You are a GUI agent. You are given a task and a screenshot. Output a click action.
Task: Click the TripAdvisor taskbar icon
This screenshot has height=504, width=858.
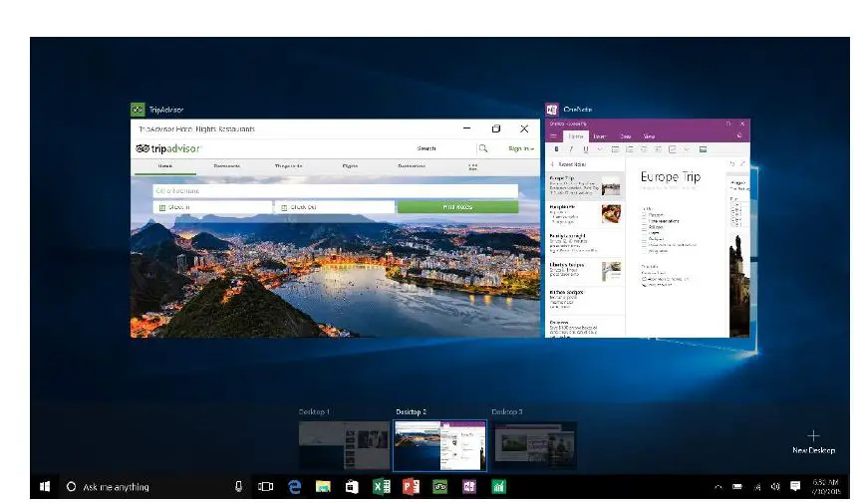(439, 486)
